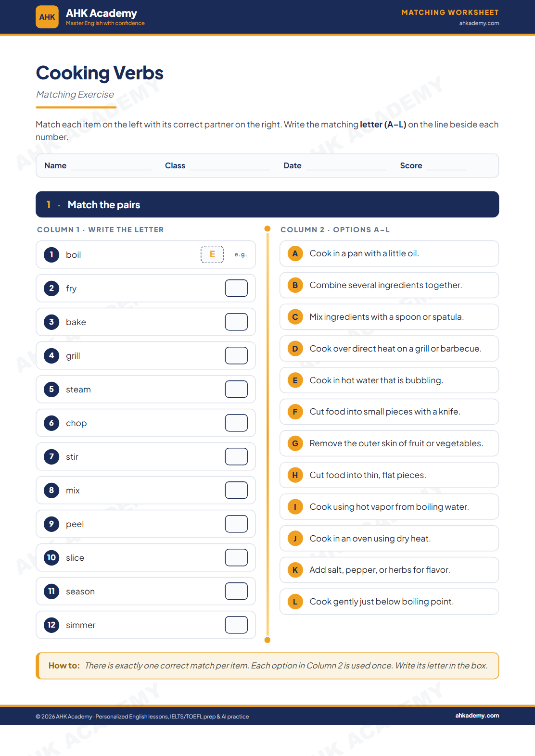Click the answer box for steam
This screenshot has width=535, height=756.
click(x=236, y=389)
